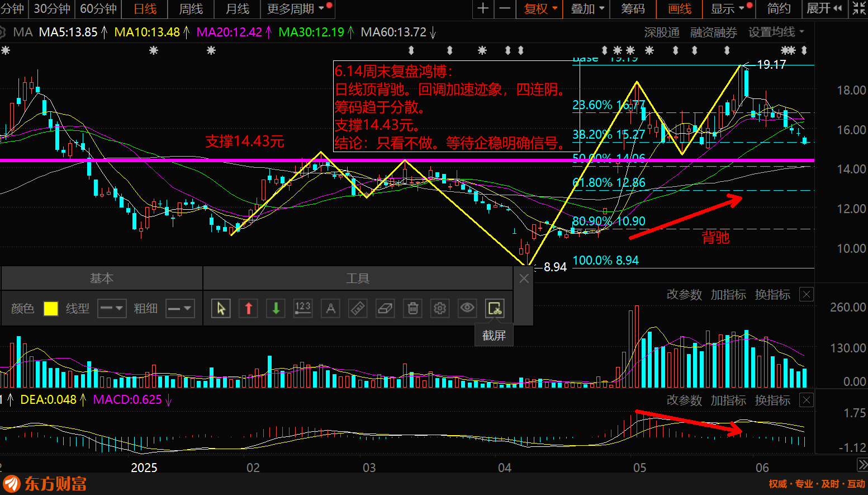Click the 19.17 high price label
The width and height of the screenshot is (868, 495).
771,65
